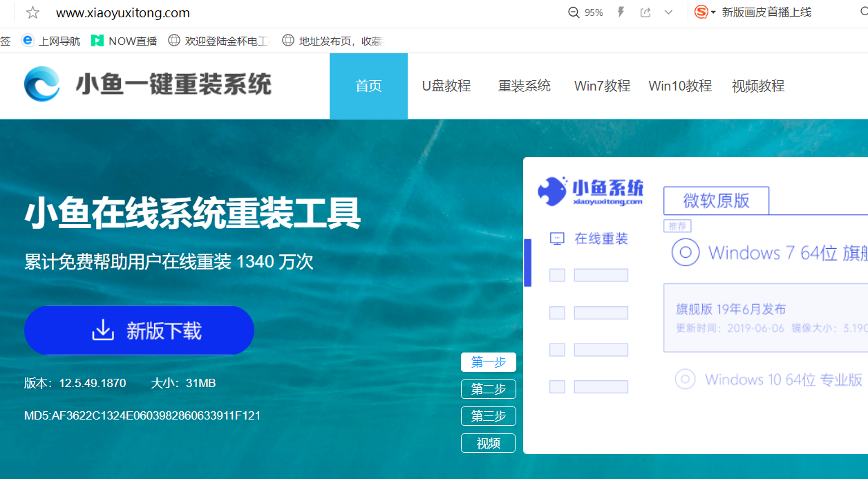Viewport: 868px width, 479px height.
Task: Open the U盘教程 menu item
Action: (446, 86)
